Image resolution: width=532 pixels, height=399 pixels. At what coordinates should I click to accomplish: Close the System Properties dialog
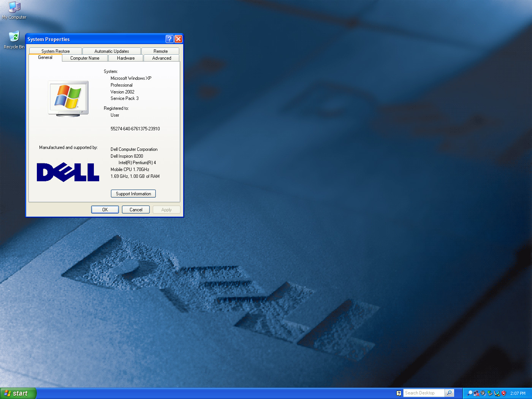(178, 39)
